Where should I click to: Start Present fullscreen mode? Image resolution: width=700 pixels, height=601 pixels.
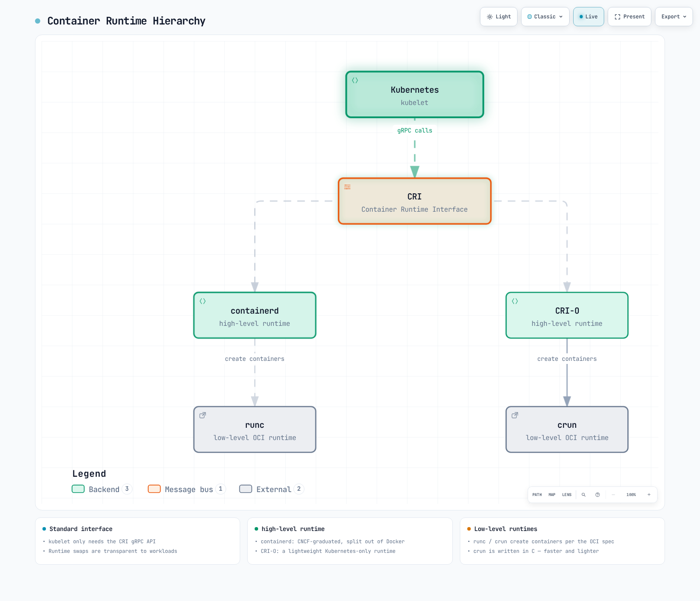click(x=630, y=17)
